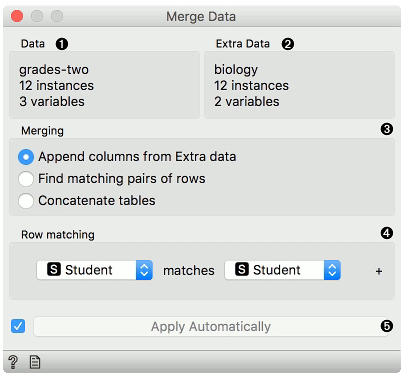
Task: Click annotation marker number 4 by Row matching
Action: point(387,233)
